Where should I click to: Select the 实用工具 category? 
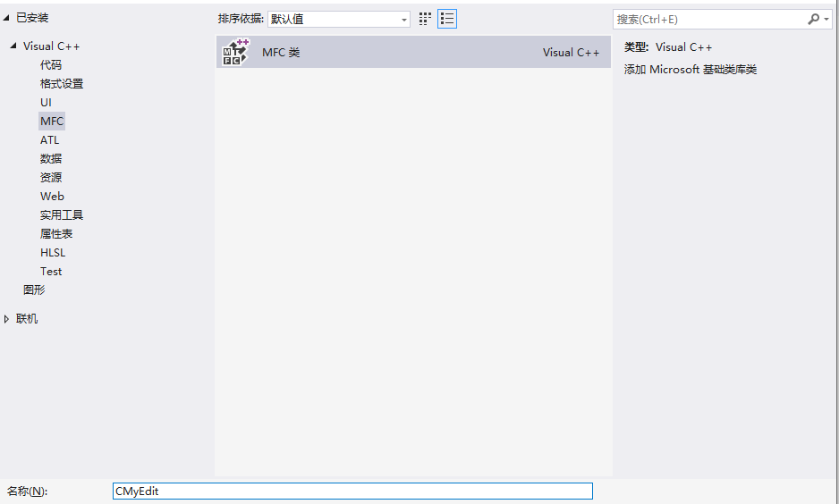(x=62, y=214)
